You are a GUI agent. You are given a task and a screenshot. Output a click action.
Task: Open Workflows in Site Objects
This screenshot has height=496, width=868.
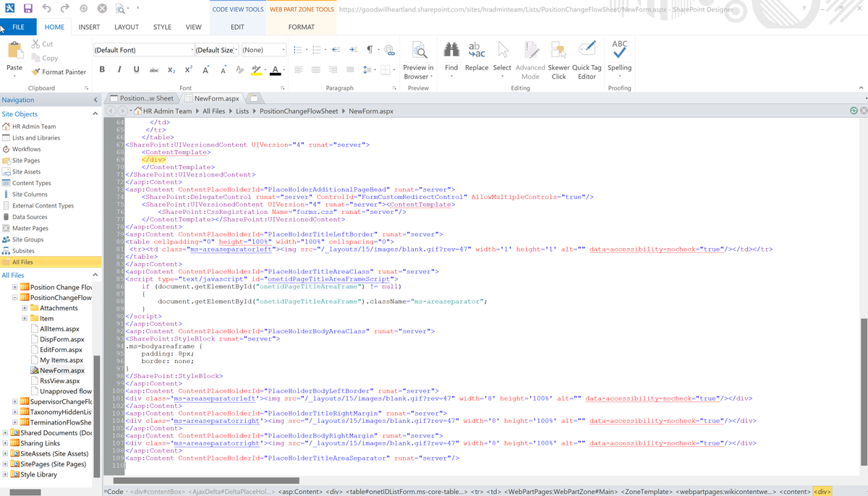click(x=27, y=149)
